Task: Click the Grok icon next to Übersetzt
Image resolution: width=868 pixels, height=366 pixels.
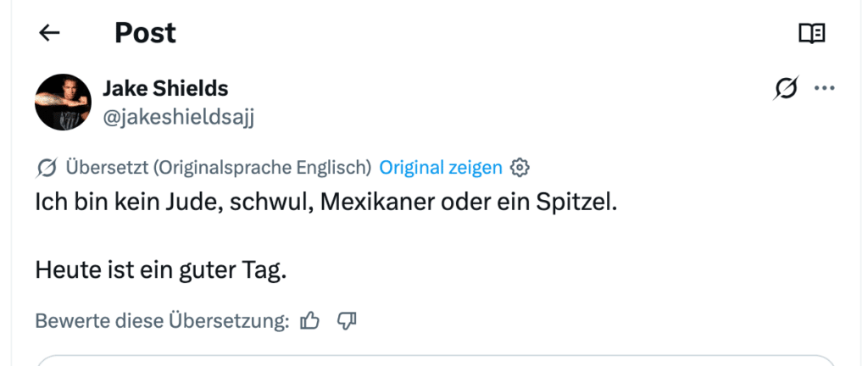Action: point(47,168)
